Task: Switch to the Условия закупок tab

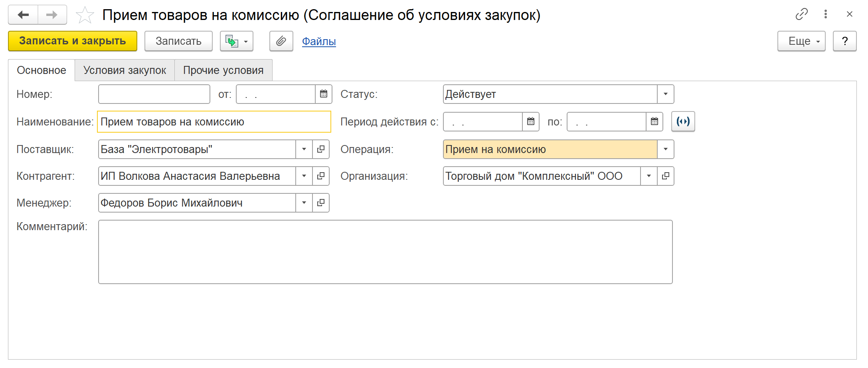Action: tap(125, 70)
